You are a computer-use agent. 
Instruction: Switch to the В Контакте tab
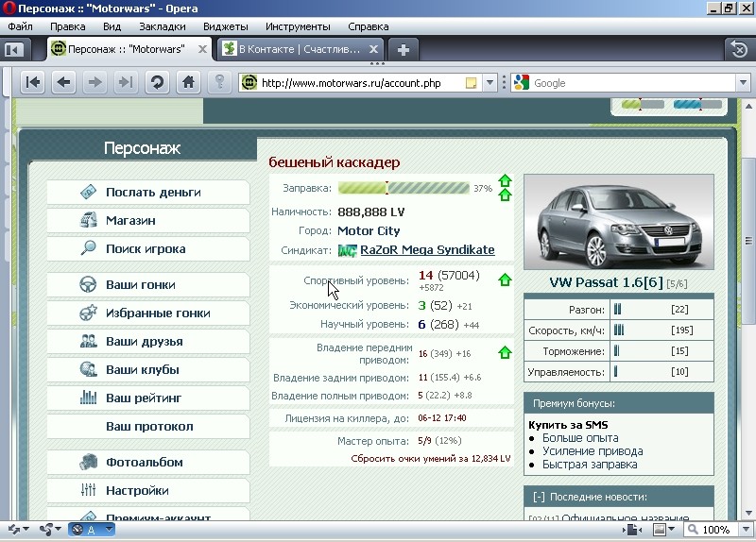point(299,49)
